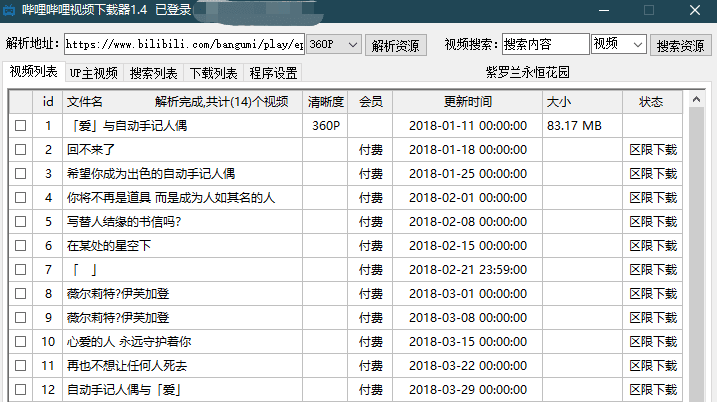The height and width of the screenshot is (402, 717).
Task: Click the 状态 column header
Action: coord(652,102)
